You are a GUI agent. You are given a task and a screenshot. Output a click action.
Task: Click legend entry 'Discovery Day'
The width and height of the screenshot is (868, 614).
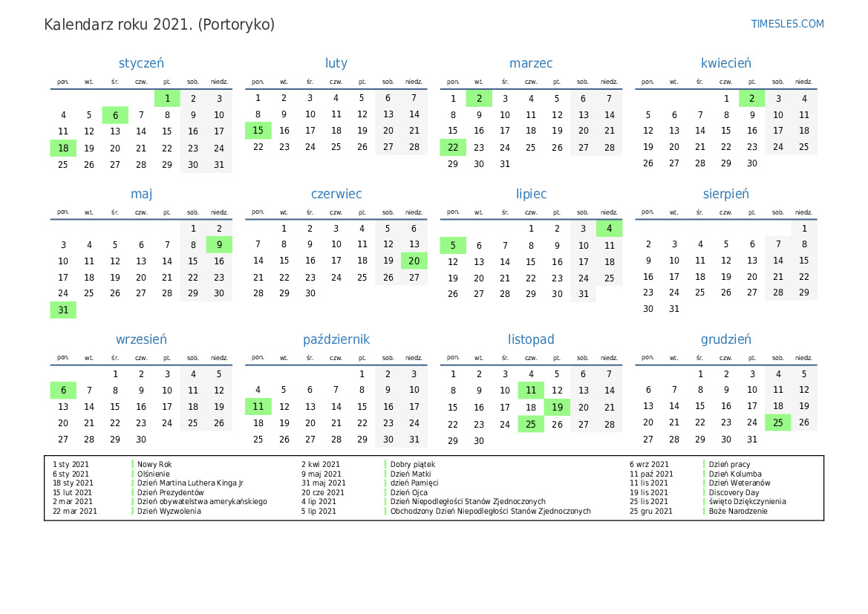pos(734,492)
